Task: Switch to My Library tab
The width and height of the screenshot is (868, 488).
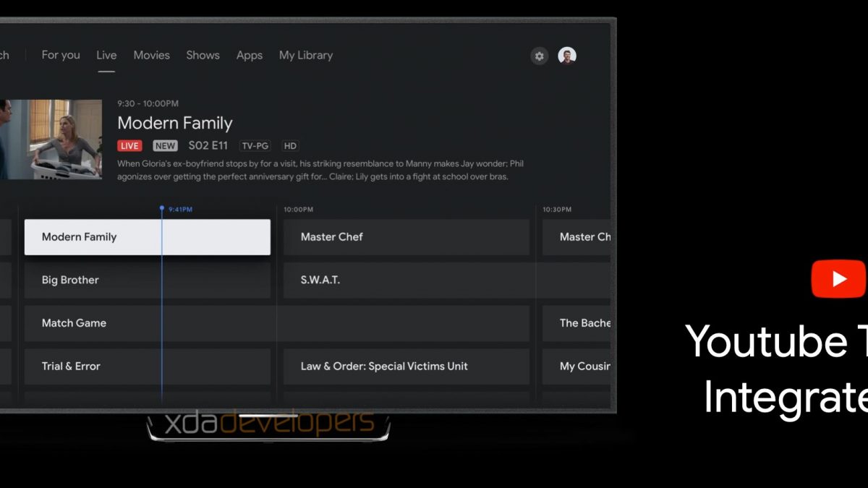Action: click(306, 55)
